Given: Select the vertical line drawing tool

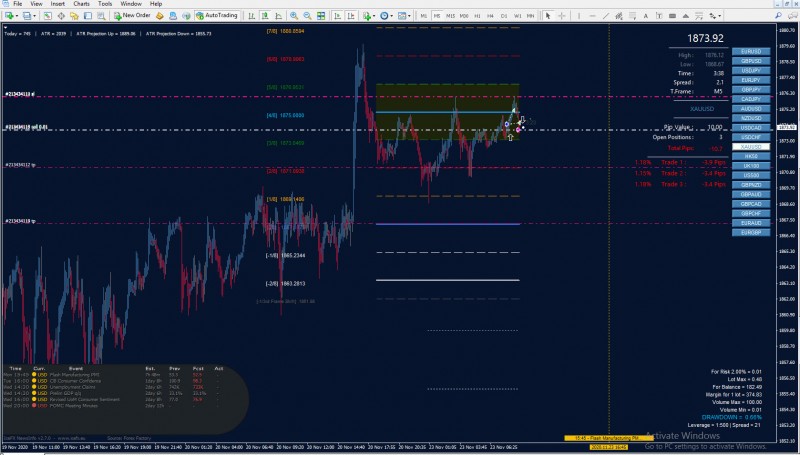Looking at the screenshot, I should [x=579, y=16].
